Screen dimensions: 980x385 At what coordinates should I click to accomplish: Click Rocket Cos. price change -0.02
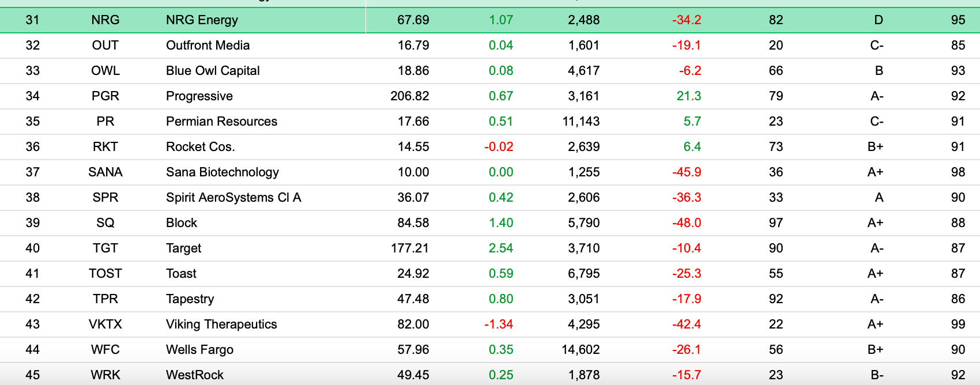499,147
